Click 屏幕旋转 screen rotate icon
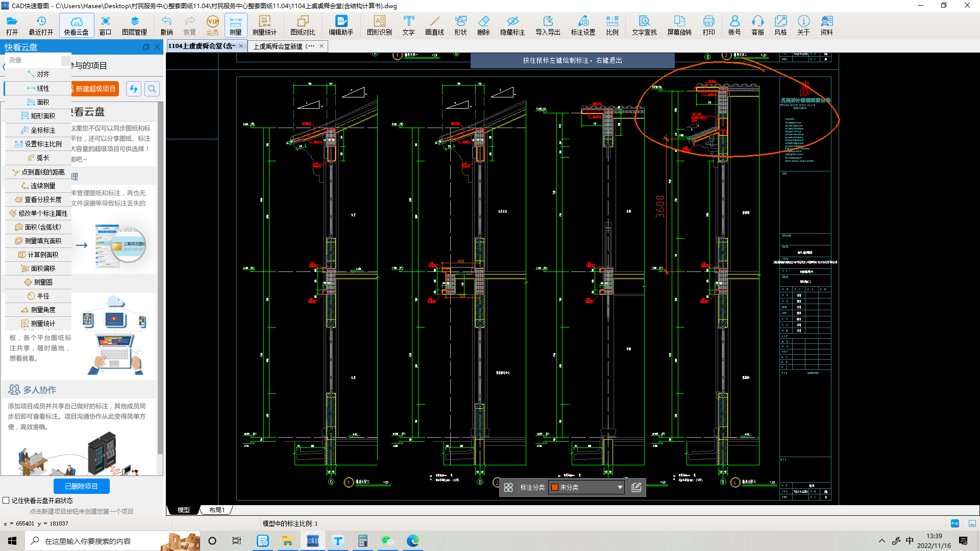Screen dimensions: 980x551 tap(679, 25)
